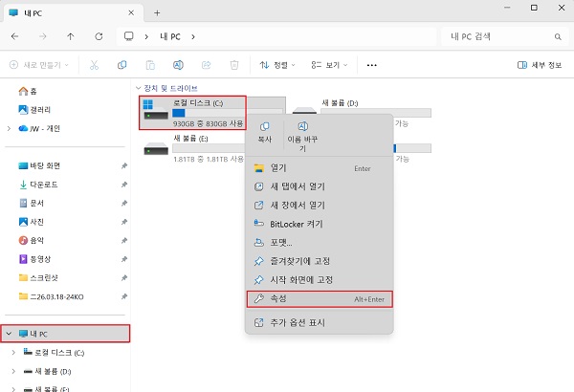The image size is (574, 392).
Task: Go back using the back arrow
Action: coord(14,36)
